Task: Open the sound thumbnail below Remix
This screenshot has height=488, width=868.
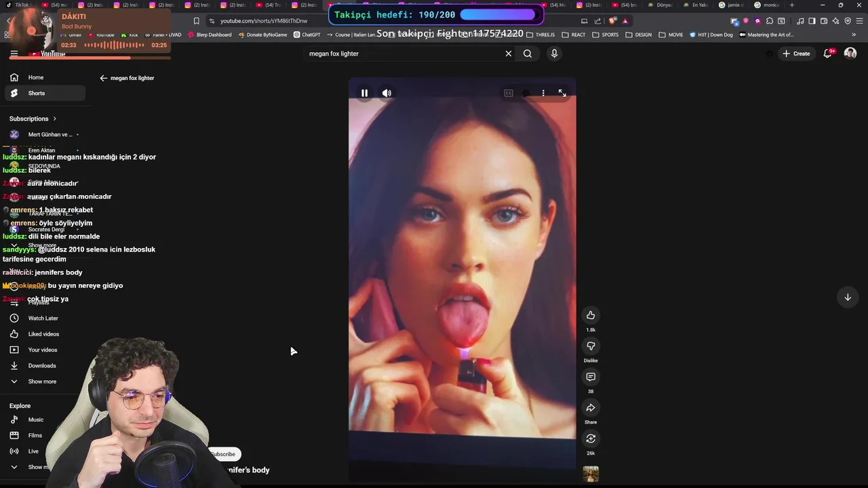Action: click(x=591, y=474)
